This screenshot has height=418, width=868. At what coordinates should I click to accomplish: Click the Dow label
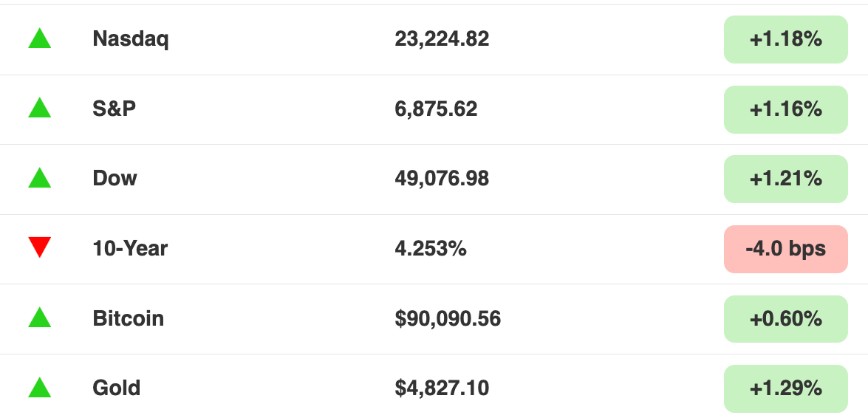click(x=115, y=179)
